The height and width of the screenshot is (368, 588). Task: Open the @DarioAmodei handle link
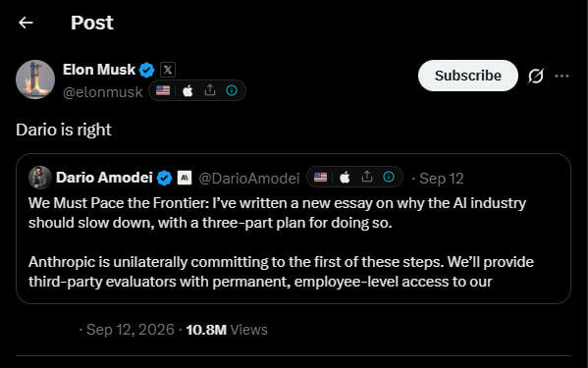(249, 179)
